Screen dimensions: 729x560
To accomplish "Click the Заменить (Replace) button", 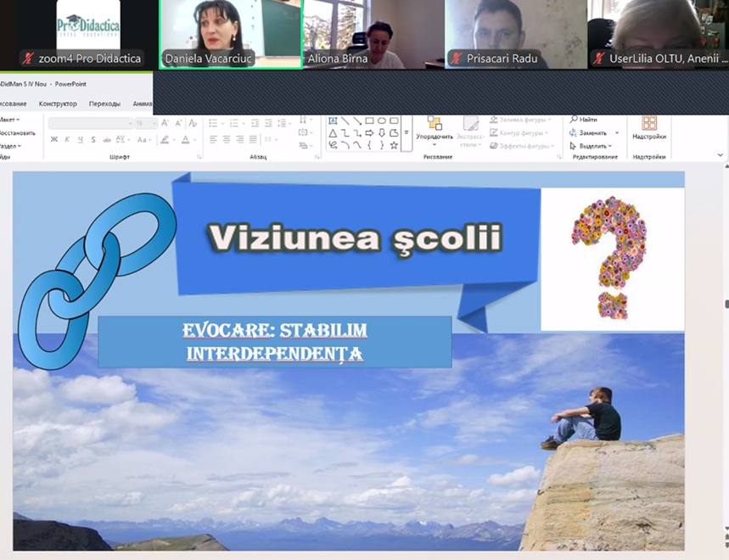I will coord(592,133).
